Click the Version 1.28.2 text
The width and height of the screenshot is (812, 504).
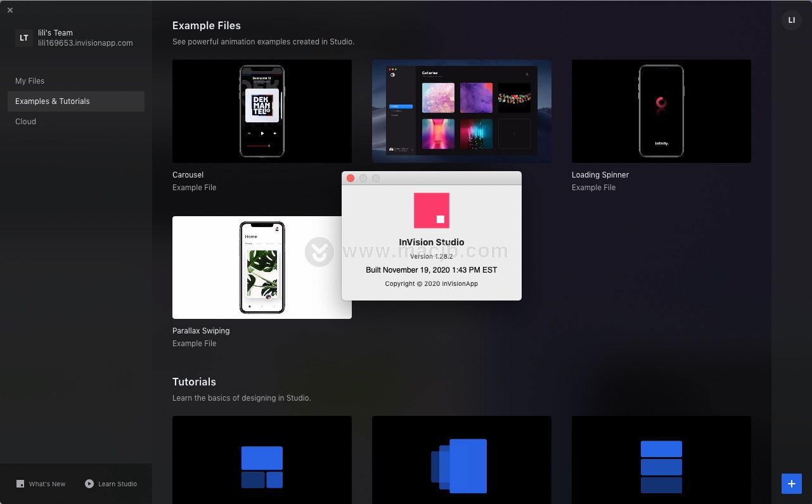tap(432, 256)
